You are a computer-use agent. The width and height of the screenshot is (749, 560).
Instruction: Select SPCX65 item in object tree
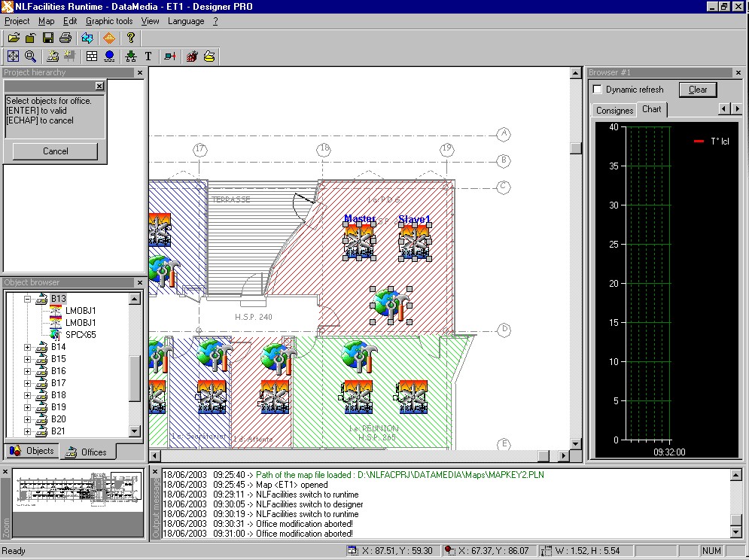coord(81,334)
